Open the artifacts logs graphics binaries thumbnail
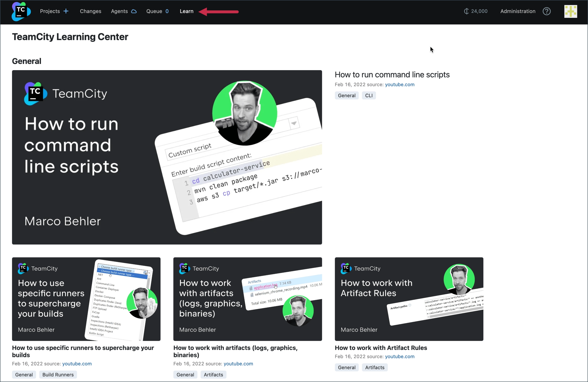The width and height of the screenshot is (588, 382). point(248,299)
